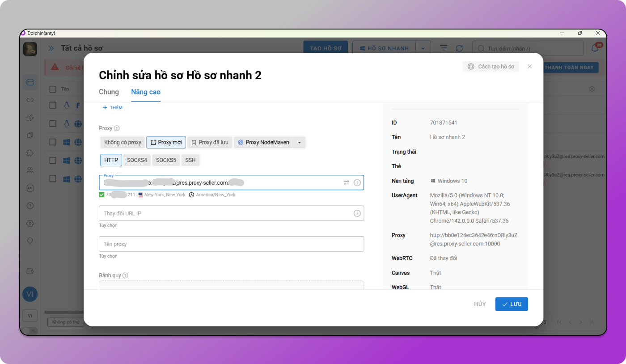Click the Tên proxy input field
The width and height of the screenshot is (626, 364).
point(231,244)
